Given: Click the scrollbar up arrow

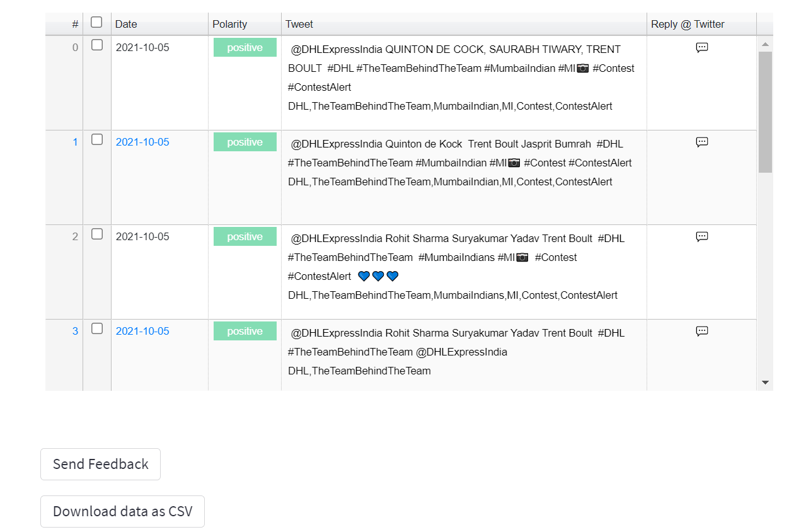Looking at the screenshot, I should tap(764, 44).
